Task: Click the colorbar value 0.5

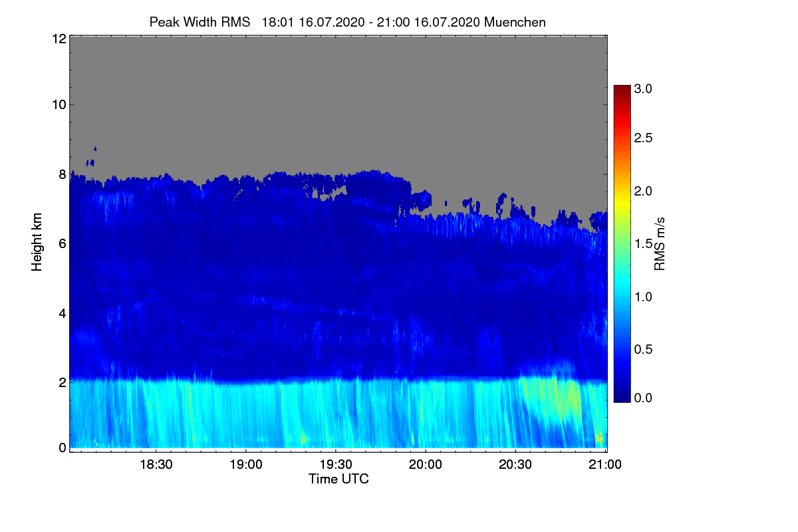Action: pos(643,348)
